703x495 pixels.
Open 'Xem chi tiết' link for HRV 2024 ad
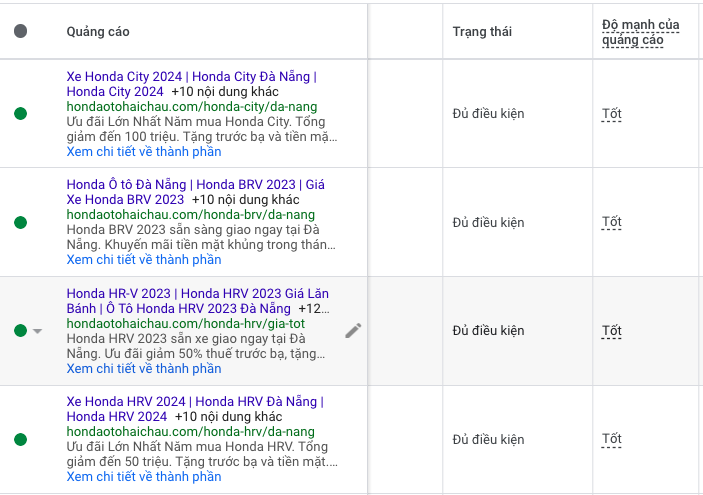click(144, 477)
